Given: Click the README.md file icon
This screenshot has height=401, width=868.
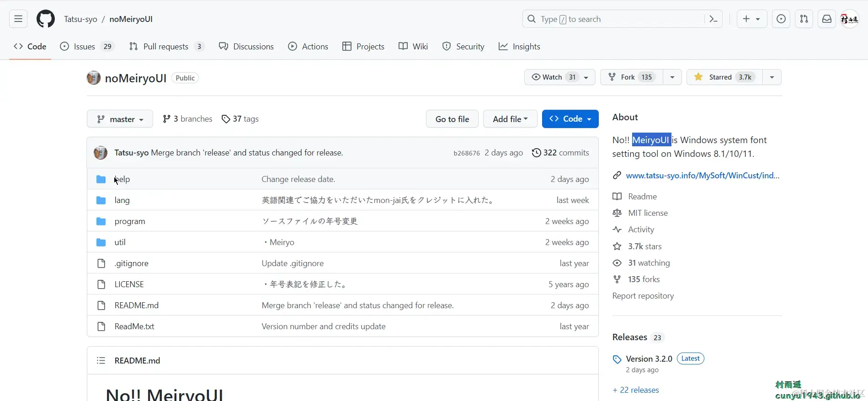Looking at the screenshot, I should pos(101,305).
